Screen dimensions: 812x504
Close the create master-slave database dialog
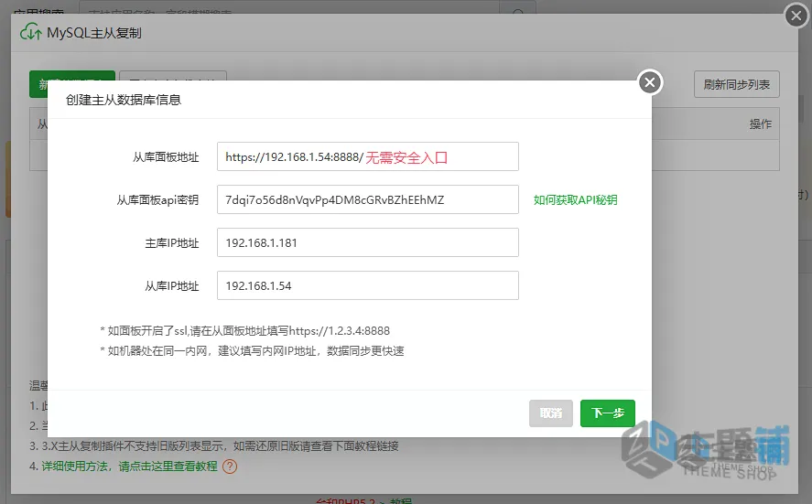point(650,82)
